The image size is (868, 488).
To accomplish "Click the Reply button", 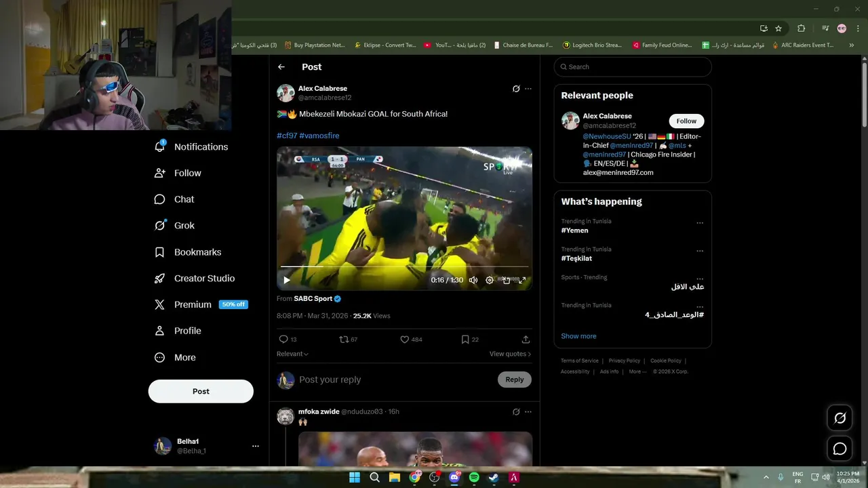I will pyautogui.click(x=515, y=380).
